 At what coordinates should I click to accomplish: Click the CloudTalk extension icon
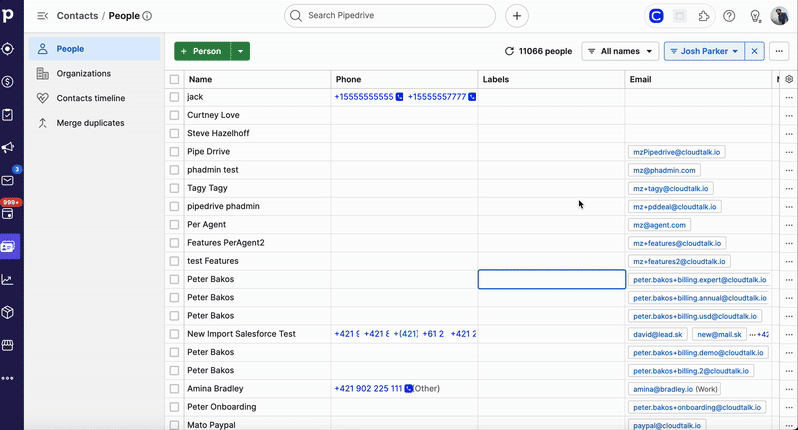point(656,16)
